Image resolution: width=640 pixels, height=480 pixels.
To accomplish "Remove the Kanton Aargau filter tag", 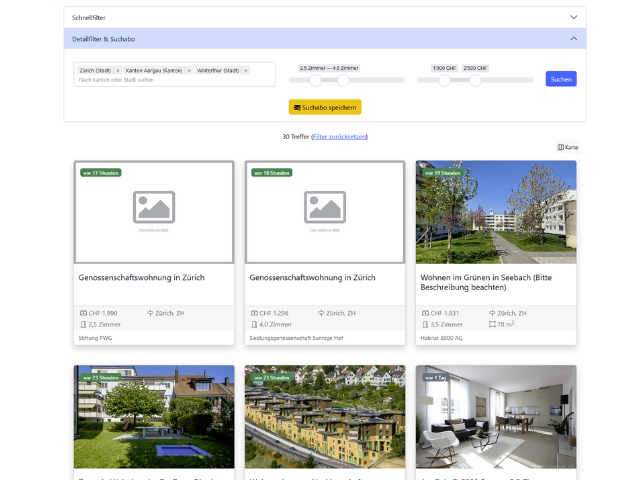I will coord(188,71).
